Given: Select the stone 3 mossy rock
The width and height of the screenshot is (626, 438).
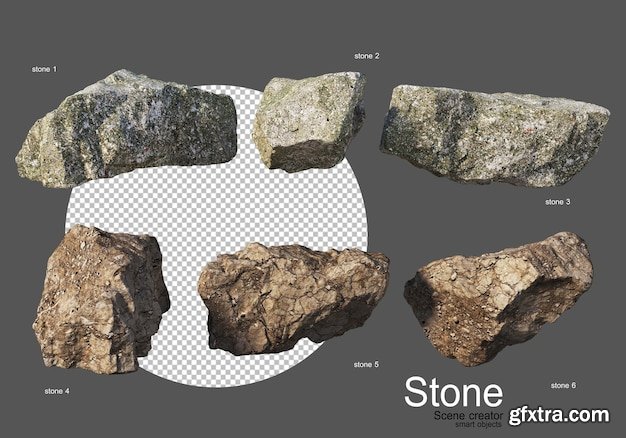Looking at the screenshot, I should point(494,134).
